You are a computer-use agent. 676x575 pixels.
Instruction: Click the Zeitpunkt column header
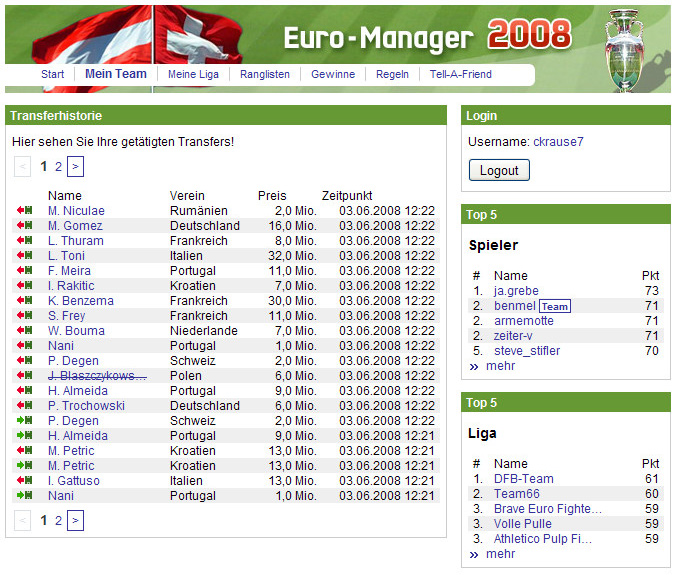coord(347,196)
